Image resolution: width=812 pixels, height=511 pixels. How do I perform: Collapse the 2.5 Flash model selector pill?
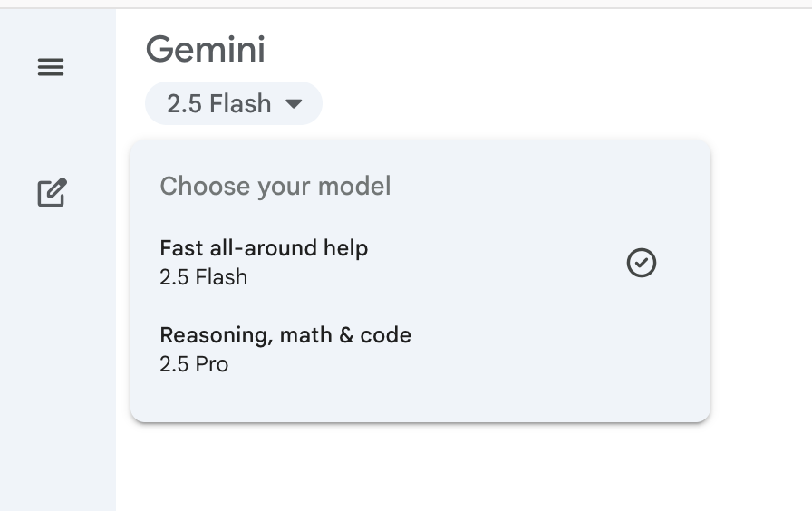233,104
